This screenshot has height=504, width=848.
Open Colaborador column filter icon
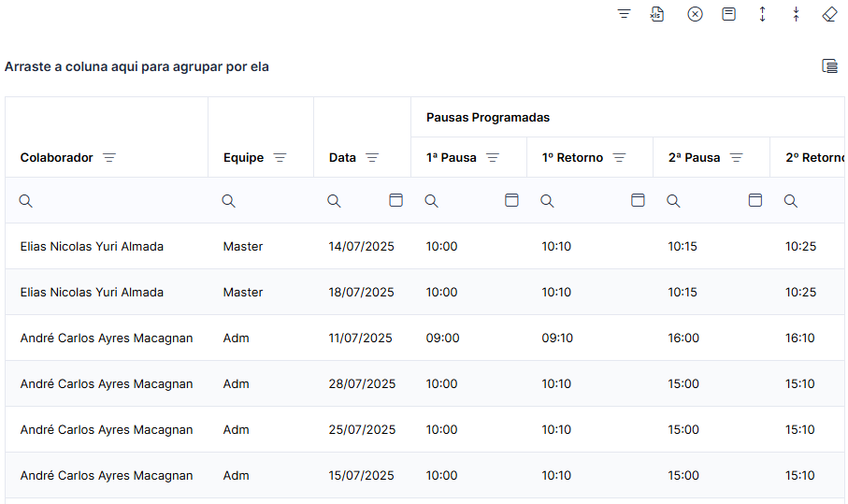click(109, 157)
